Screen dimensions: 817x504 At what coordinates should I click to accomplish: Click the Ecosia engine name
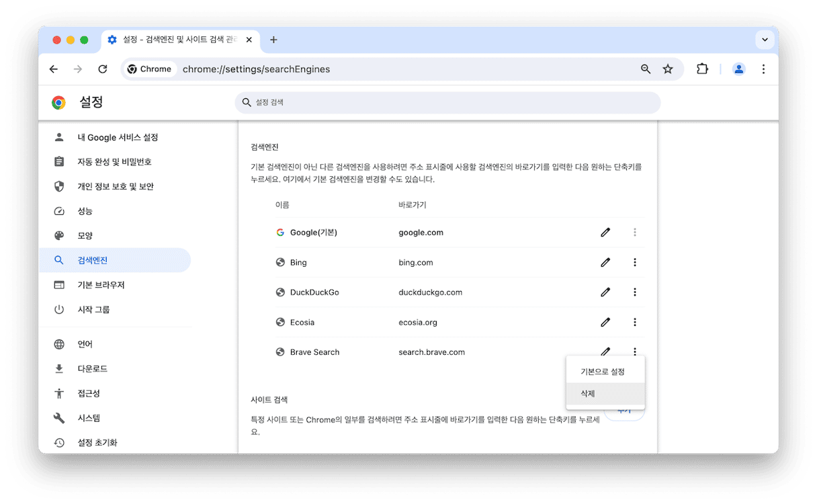(x=302, y=323)
